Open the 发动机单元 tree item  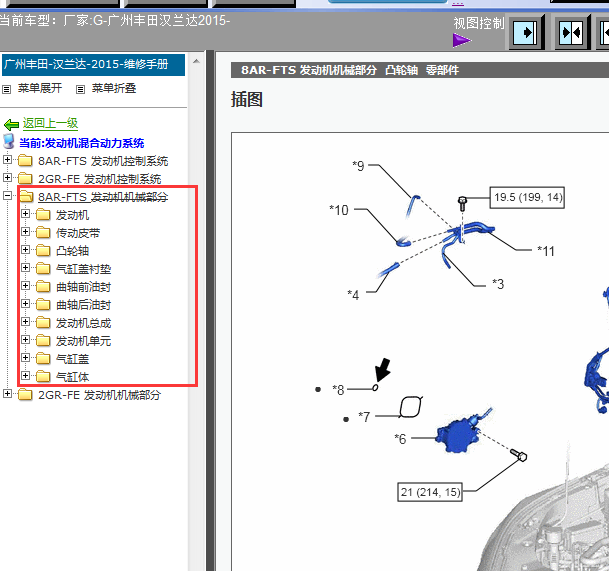tap(84, 341)
